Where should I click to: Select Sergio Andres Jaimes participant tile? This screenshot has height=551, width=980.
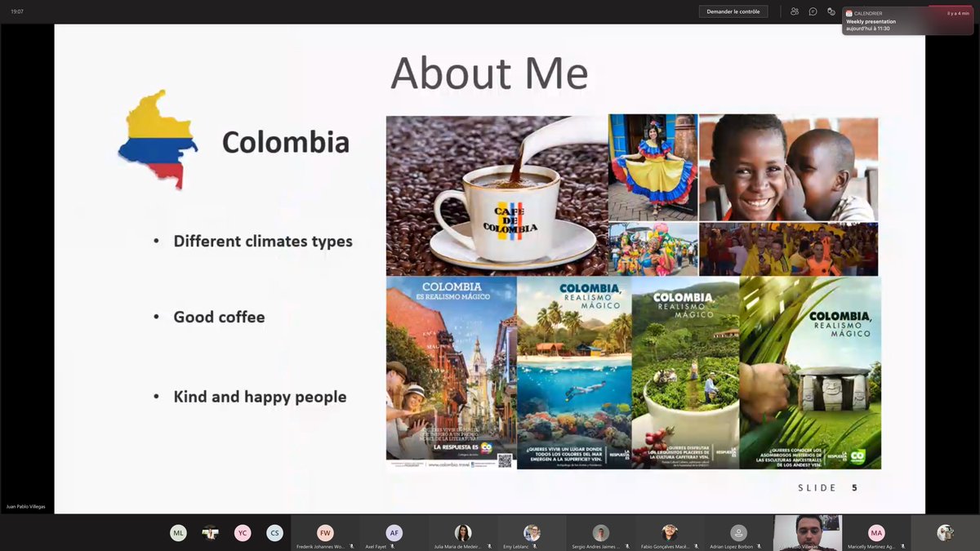pos(600,533)
